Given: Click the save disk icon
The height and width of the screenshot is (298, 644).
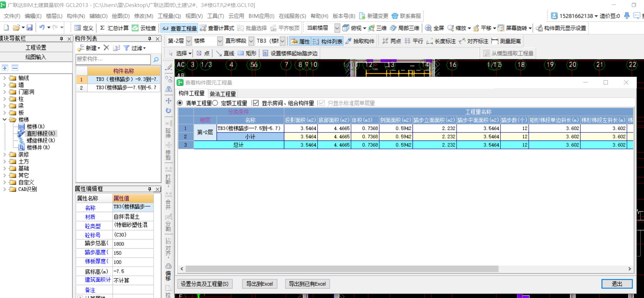Looking at the screenshot, I should [x=30, y=28].
